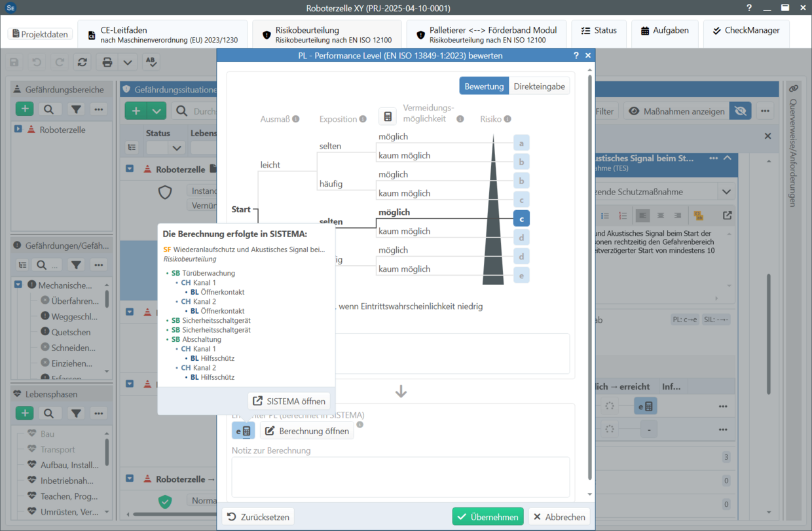812x531 pixels.
Task: Open the CheckManager tab
Action: click(x=746, y=31)
